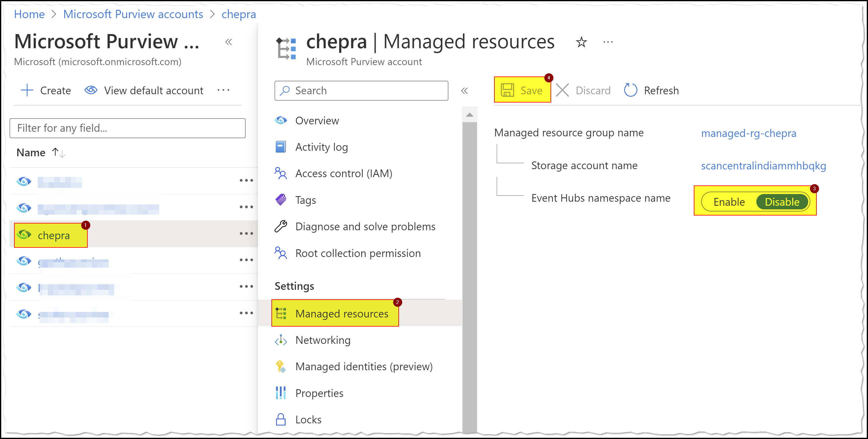Click the Create plus icon
The height and width of the screenshot is (439, 868).
(x=27, y=90)
